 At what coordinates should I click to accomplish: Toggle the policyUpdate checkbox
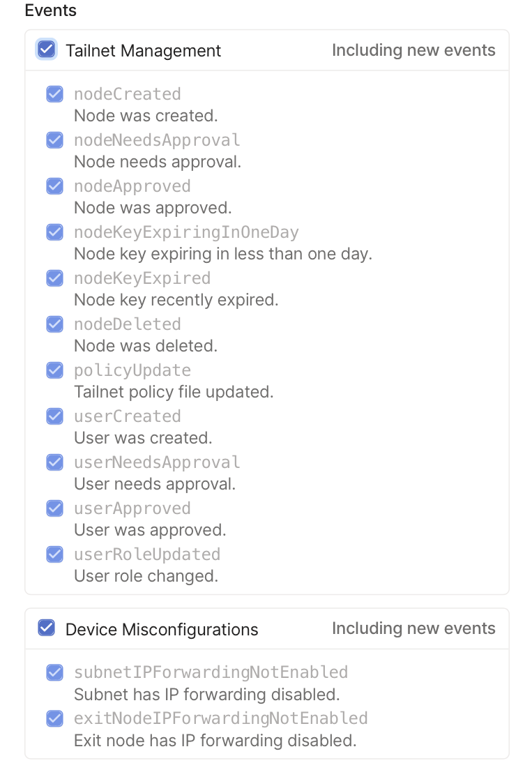click(x=54, y=370)
